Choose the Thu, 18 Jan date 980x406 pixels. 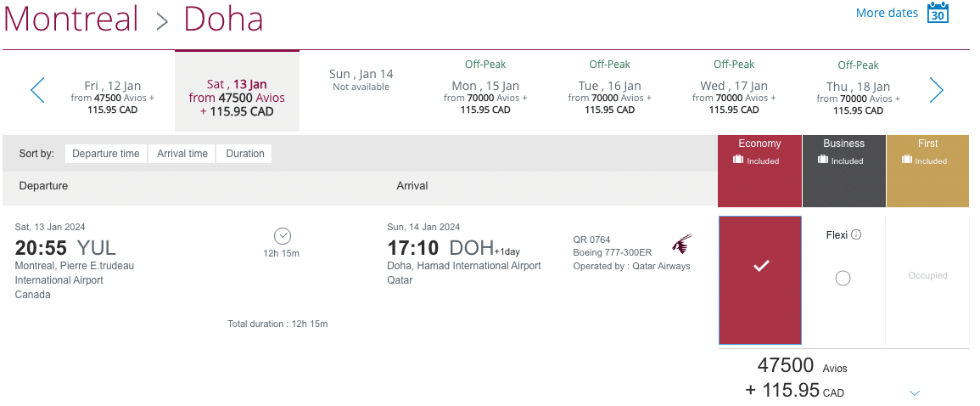point(858,92)
